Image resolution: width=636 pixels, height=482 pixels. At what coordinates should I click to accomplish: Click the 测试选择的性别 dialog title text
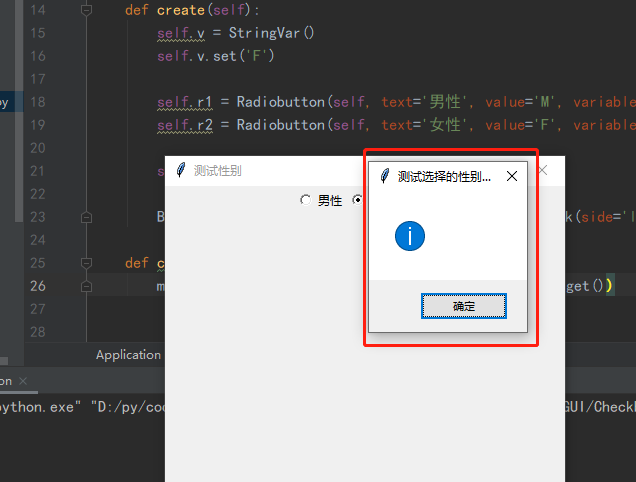[444, 176]
